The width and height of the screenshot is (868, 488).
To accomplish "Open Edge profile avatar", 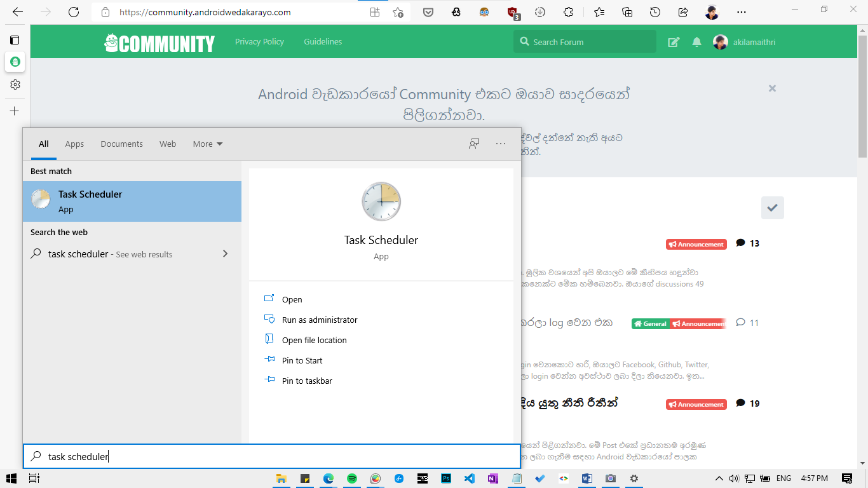I will tap(712, 12).
